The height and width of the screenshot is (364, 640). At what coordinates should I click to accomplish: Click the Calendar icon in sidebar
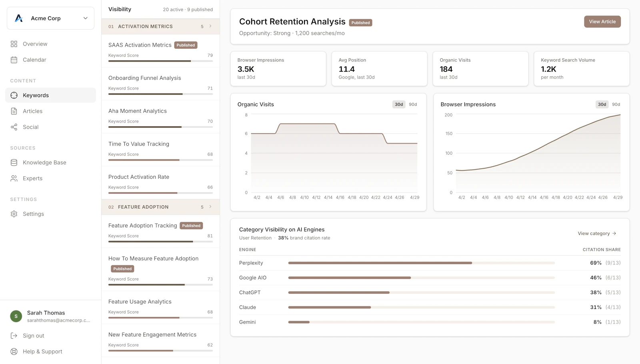coord(14,60)
